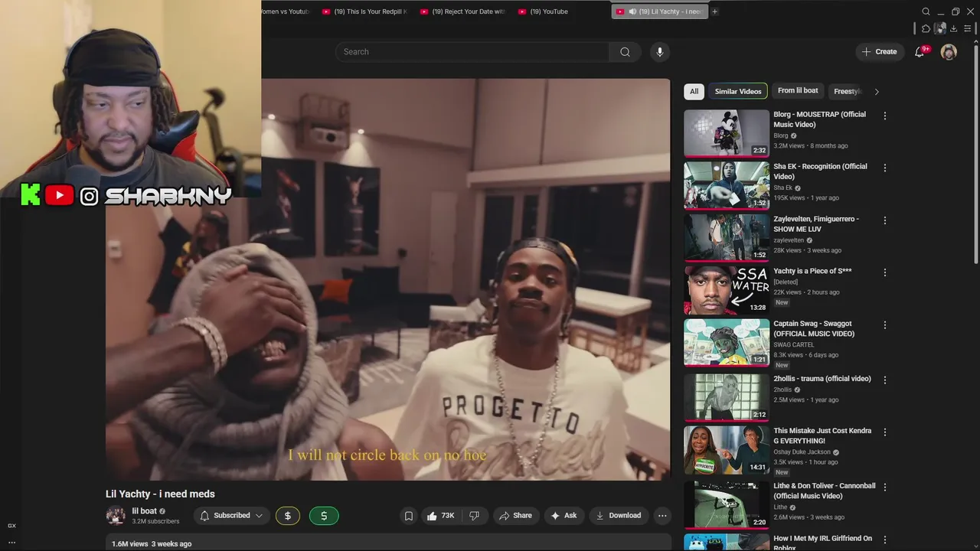Open a new browser tab with plus

[x=714, y=11]
